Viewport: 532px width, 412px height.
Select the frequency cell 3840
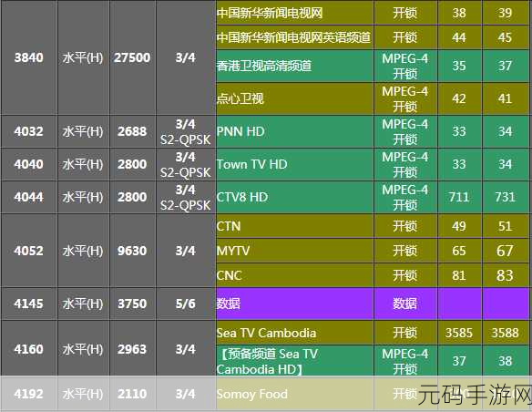[x=29, y=57]
